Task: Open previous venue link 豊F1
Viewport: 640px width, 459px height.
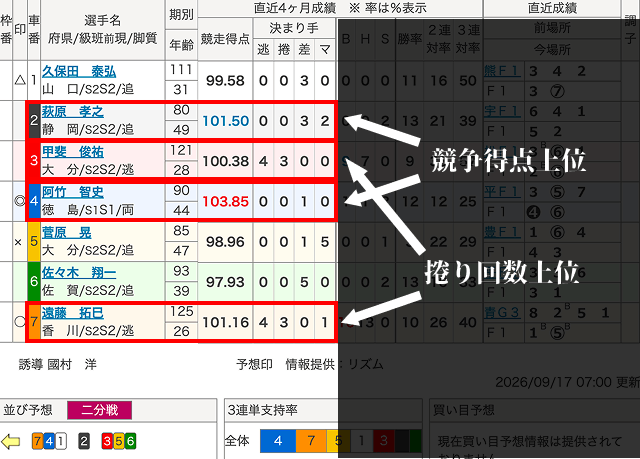Action: [x=502, y=232]
